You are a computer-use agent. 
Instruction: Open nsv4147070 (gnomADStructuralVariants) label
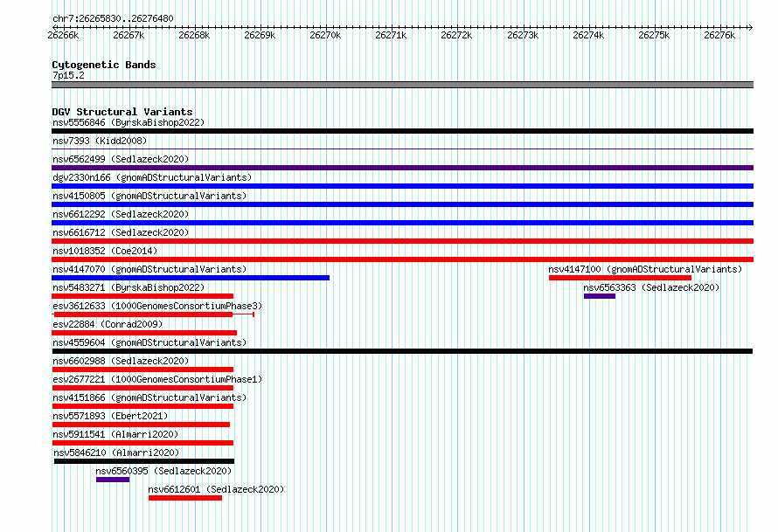[149, 269]
